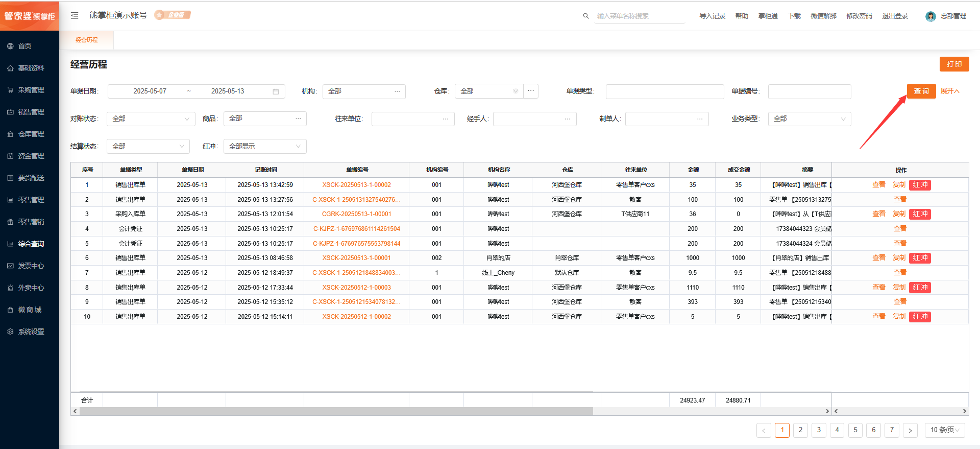Screen dimensions: 980x449
Task: Open the 微商城 bag icon in sidebar
Action: [x=10, y=310]
